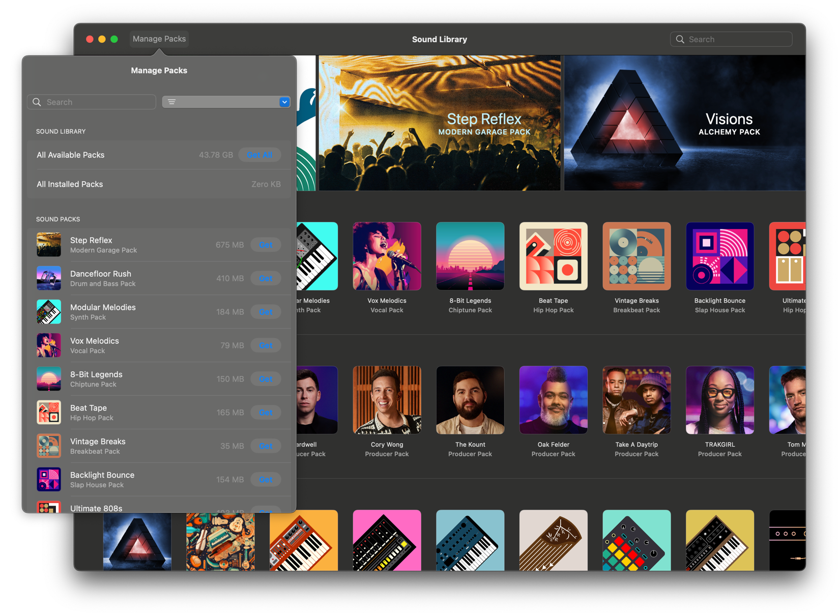Open The Kount Producer Pack portrait

(470, 400)
